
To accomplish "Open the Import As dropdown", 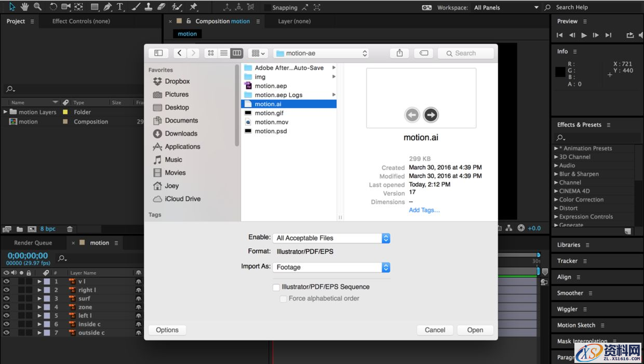I will [331, 267].
